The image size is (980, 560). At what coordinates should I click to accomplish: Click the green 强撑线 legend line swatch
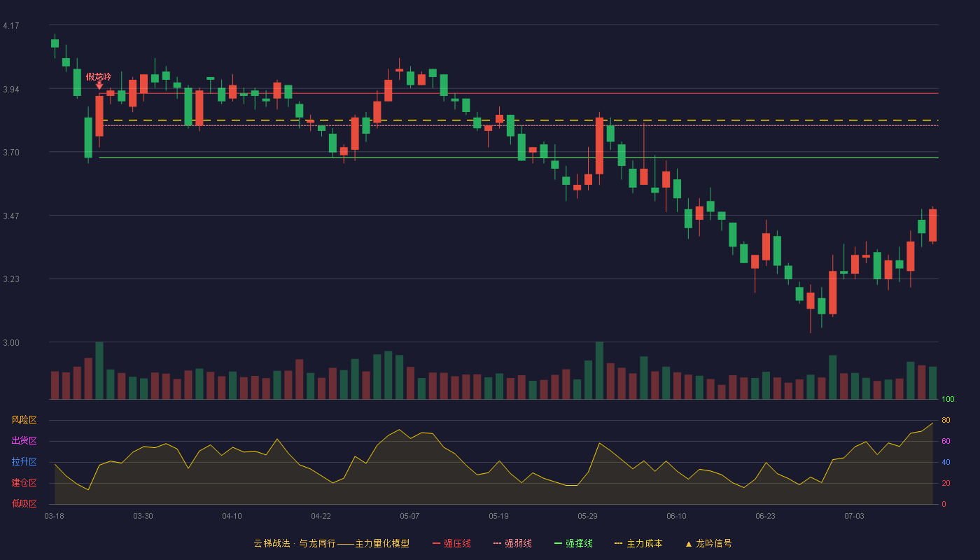coord(558,543)
